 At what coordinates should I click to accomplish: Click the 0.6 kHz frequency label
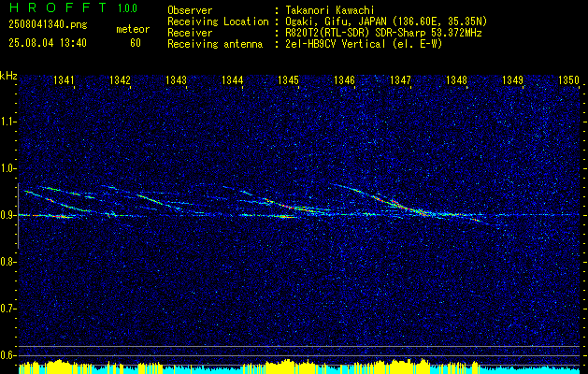(x=7, y=355)
